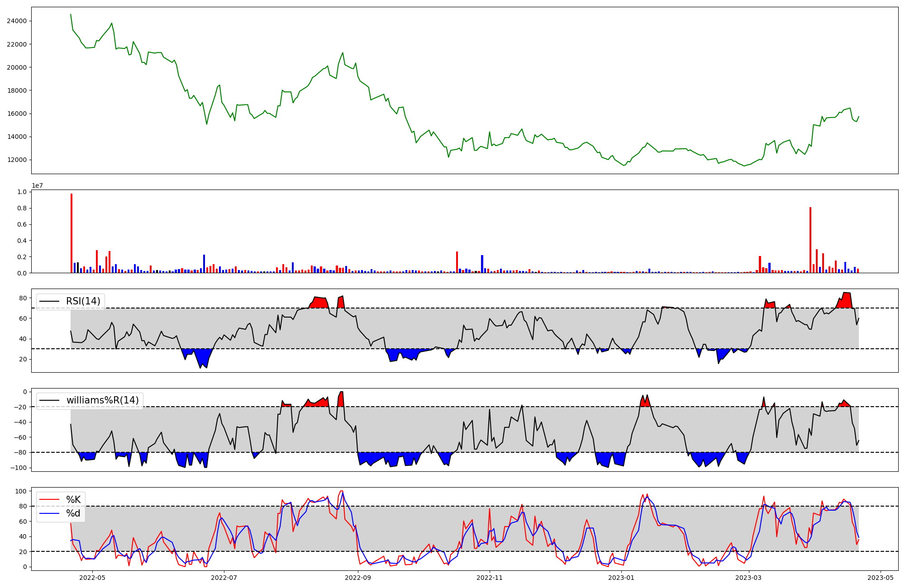Screen dimensions: 905x588
Task: Select the %d legend entry text
Action: (x=73, y=513)
